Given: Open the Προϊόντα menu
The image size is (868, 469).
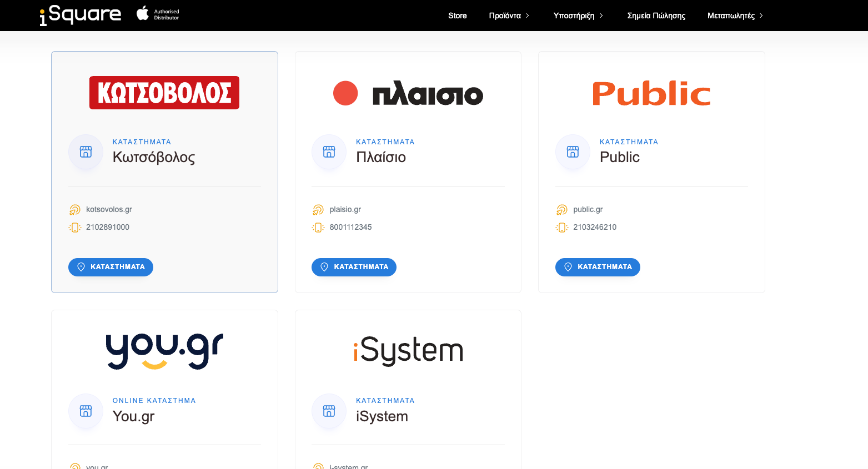Looking at the screenshot, I should [x=505, y=16].
